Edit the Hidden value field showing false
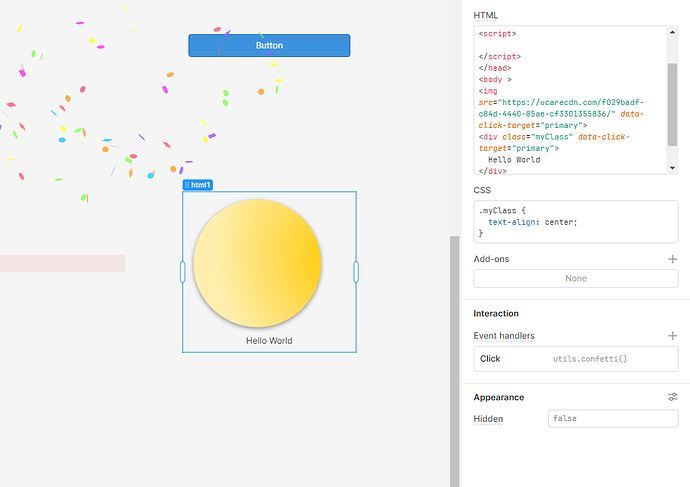The width and height of the screenshot is (690, 487). pos(613,418)
